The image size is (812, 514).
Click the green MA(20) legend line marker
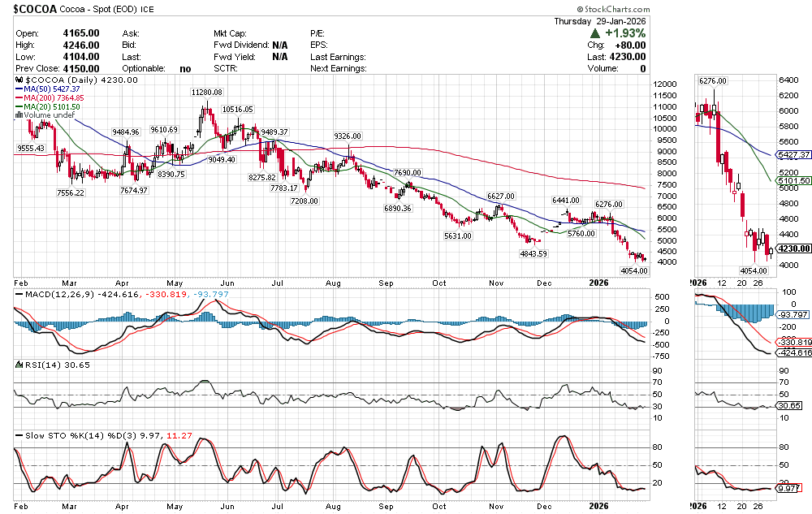18,106
